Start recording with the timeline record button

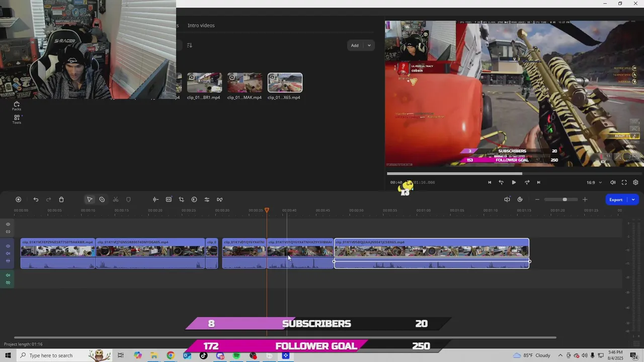pos(18,200)
